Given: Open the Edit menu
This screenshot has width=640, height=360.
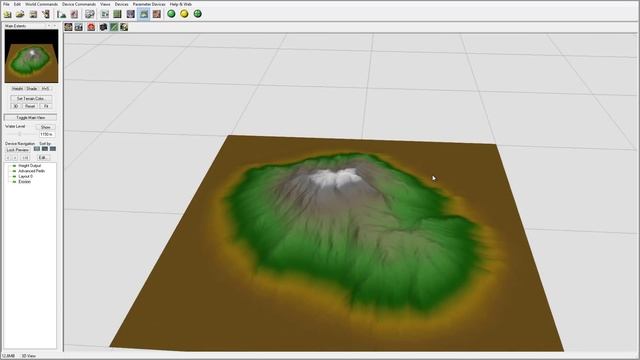Looking at the screenshot, I should point(17,4).
